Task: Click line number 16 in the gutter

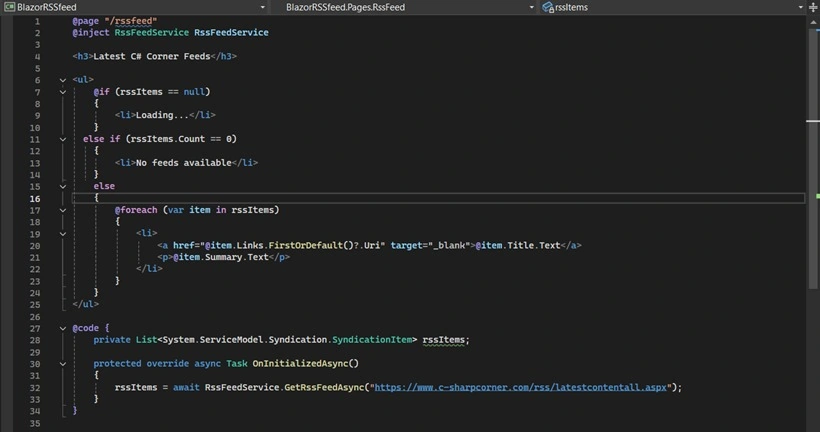Action: point(35,199)
